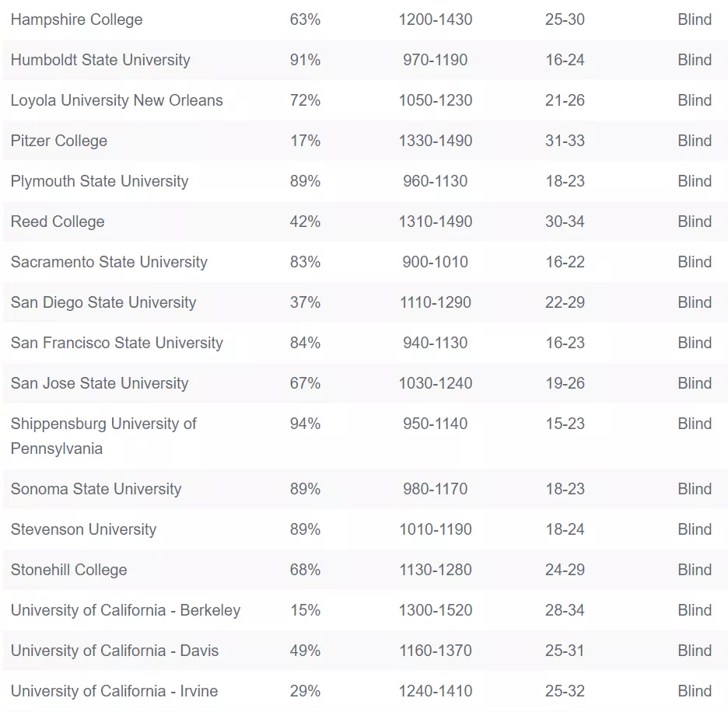Image resolution: width=728 pixels, height=712 pixels.
Task: Click Stonehill College acceptance rate 68%
Action: tap(305, 570)
